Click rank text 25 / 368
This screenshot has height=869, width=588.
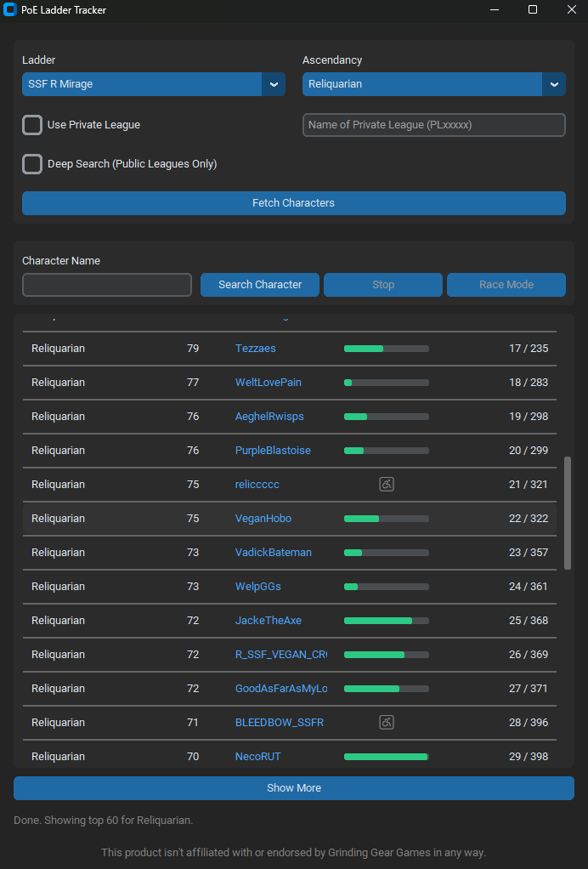[529, 620]
